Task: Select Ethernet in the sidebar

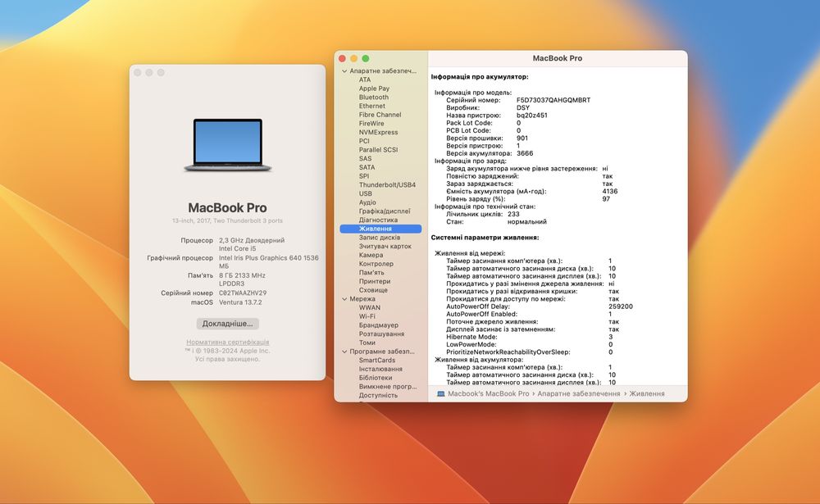Action: pos(371,106)
